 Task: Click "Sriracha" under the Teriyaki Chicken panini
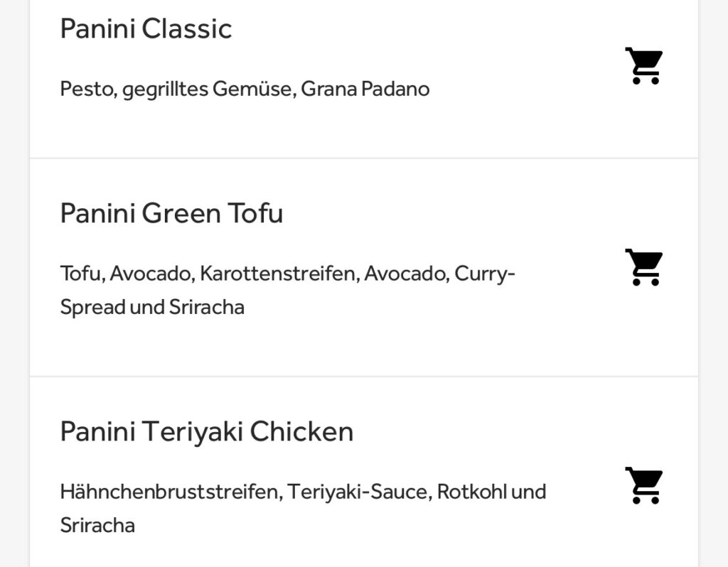click(x=97, y=526)
